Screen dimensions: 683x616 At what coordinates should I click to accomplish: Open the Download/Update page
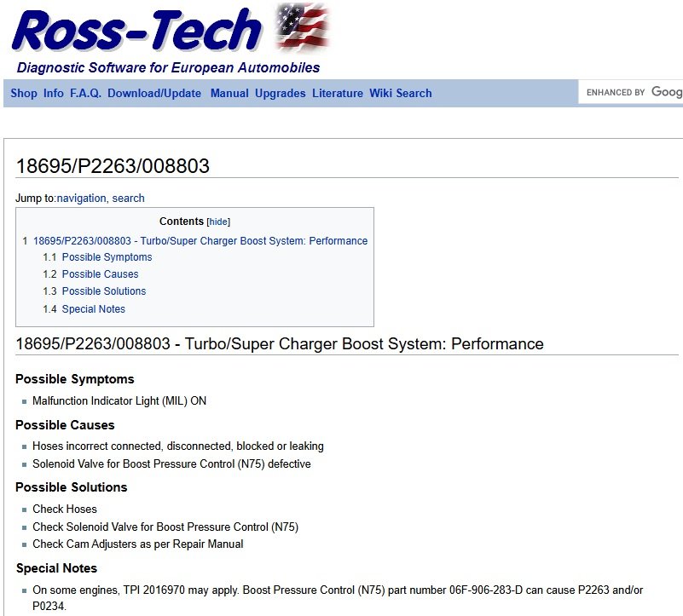pos(154,94)
